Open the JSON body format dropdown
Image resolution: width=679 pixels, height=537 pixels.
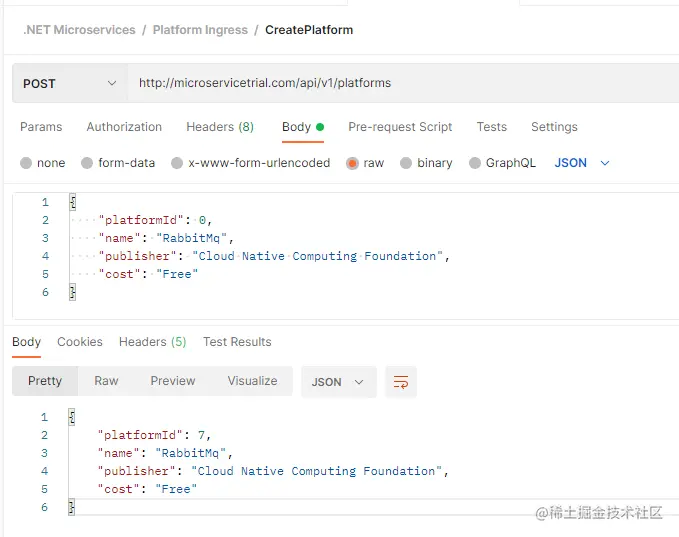pyautogui.click(x=582, y=163)
